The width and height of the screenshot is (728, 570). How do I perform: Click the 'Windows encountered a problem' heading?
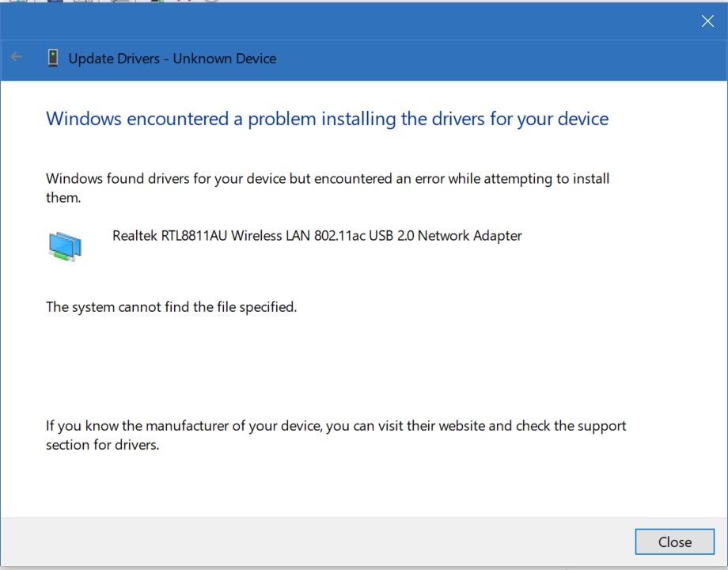(328, 119)
